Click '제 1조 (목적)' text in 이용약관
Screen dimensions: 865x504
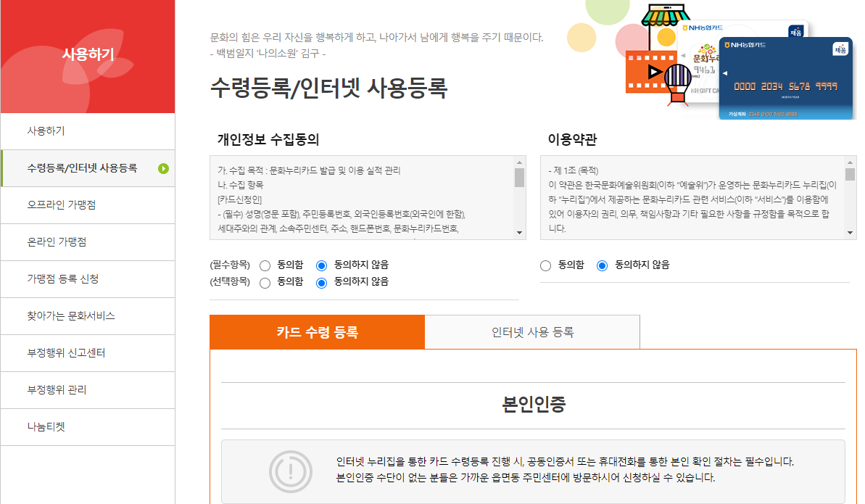click(574, 170)
